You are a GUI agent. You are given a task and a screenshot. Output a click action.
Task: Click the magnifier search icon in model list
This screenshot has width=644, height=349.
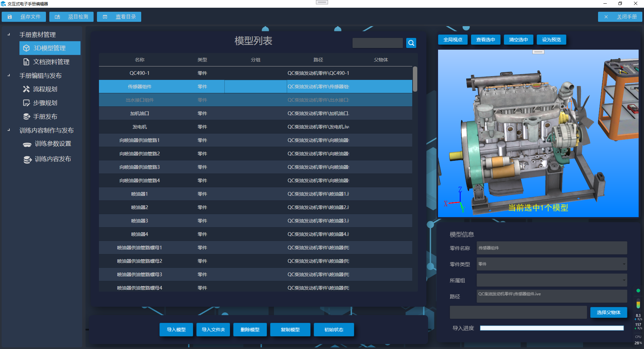411,43
